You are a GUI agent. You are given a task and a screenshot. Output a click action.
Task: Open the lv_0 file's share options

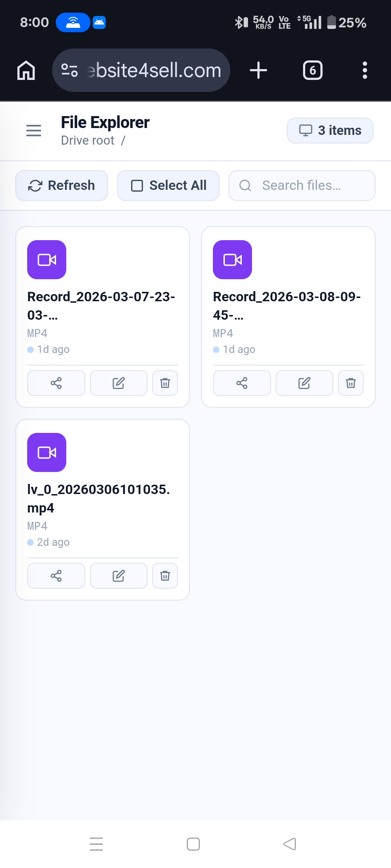56,576
